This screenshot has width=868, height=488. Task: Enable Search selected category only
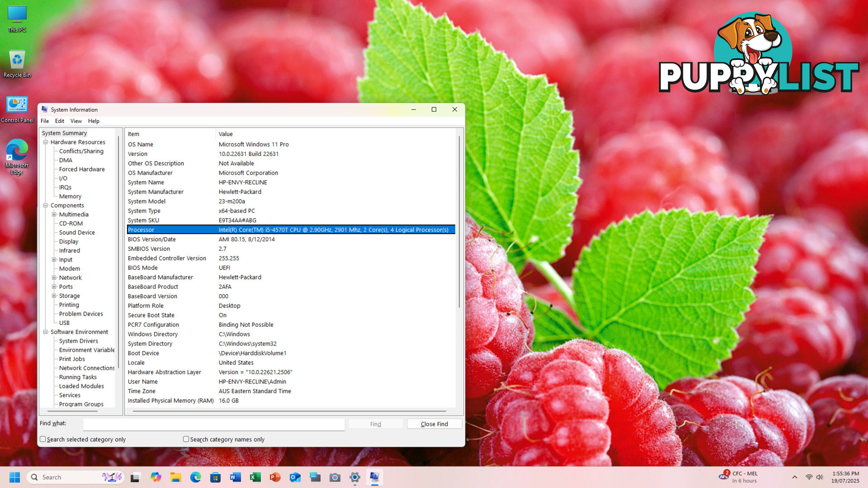(x=43, y=439)
